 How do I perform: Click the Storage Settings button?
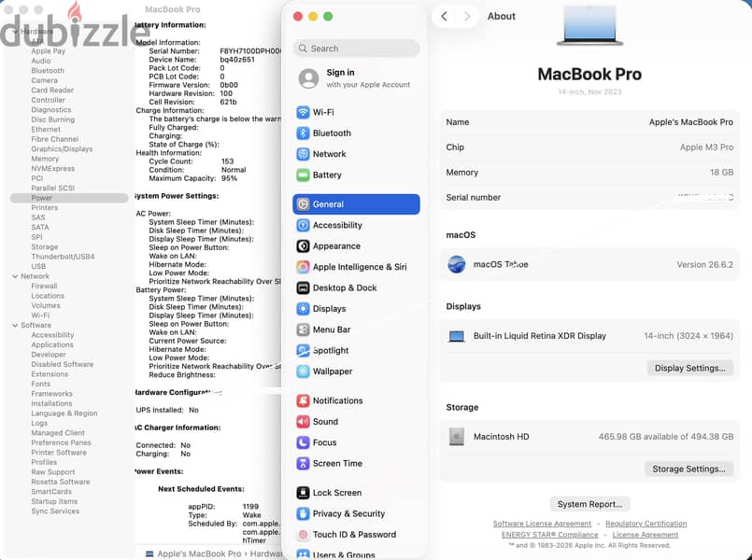[688, 469]
